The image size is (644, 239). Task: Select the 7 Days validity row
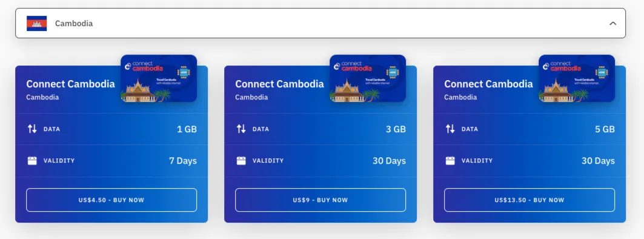(x=111, y=161)
